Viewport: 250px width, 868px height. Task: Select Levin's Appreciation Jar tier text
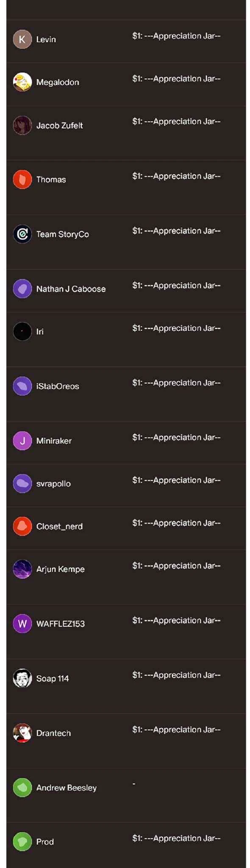pos(176,36)
